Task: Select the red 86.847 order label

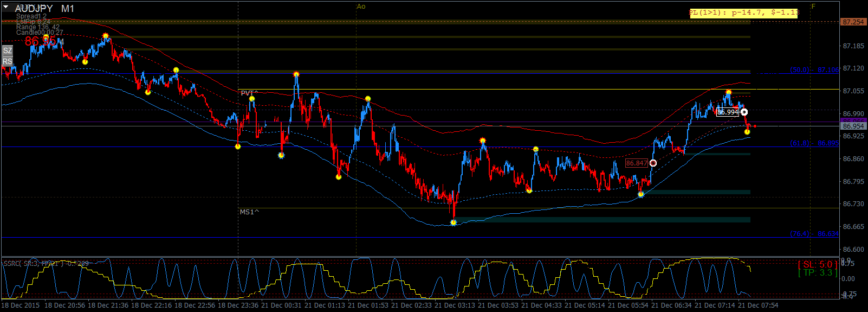Action: [637, 163]
